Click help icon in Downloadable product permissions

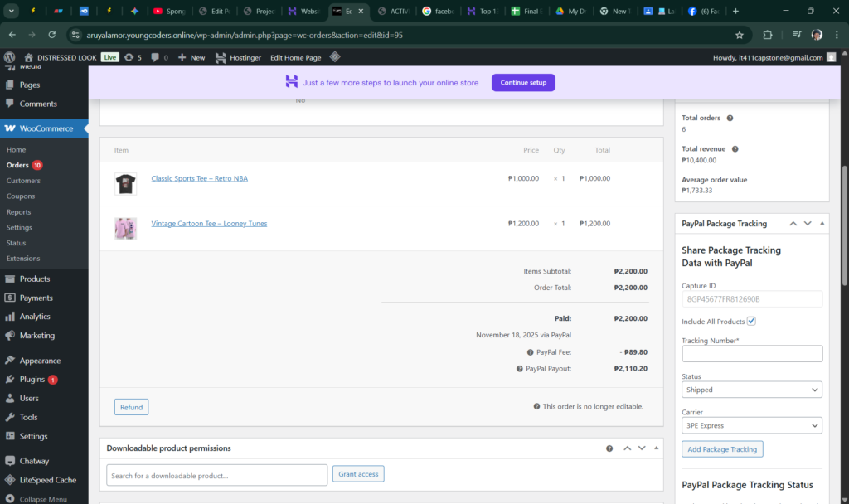pos(609,448)
